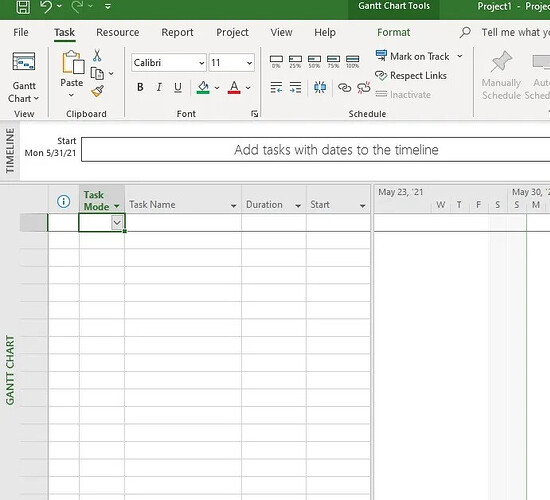Switch to the Format tab
Screen dimensions: 550x500
pyautogui.click(x=394, y=32)
